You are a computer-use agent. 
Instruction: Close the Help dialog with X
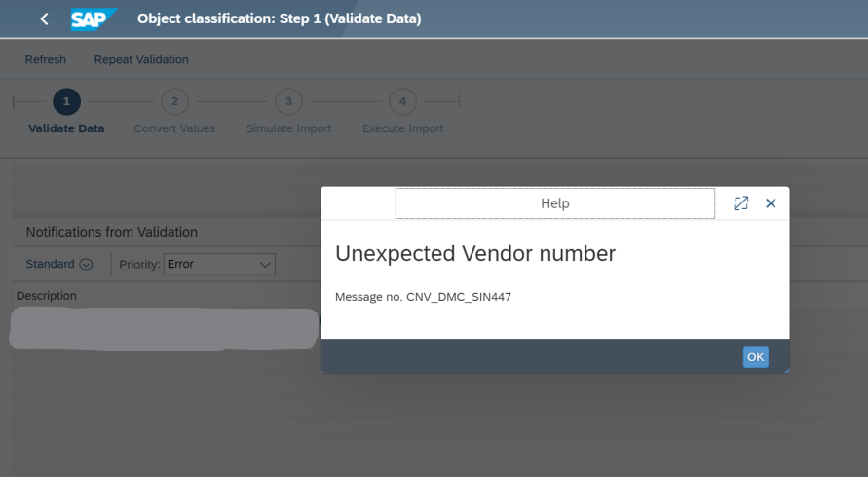pyautogui.click(x=771, y=203)
